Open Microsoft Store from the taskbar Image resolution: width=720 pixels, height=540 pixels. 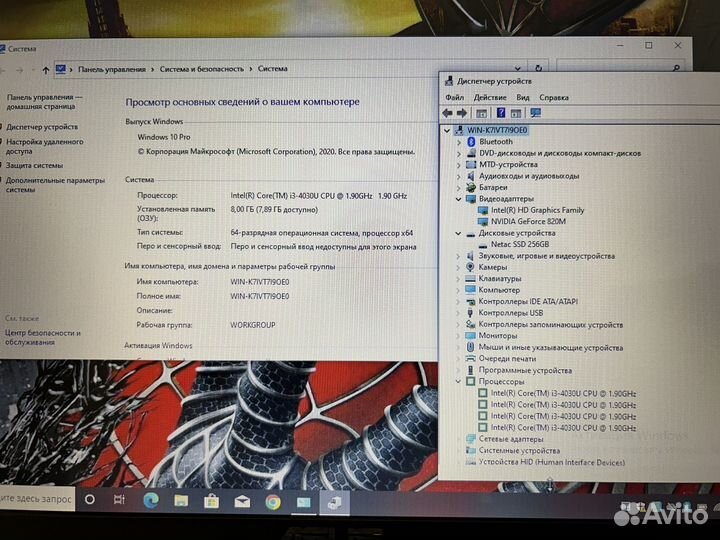click(211, 501)
